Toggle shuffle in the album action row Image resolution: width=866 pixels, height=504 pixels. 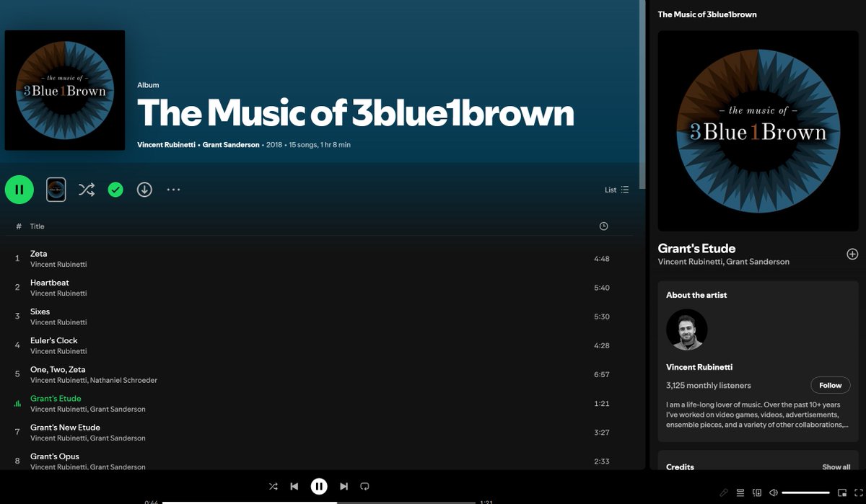click(x=87, y=190)
